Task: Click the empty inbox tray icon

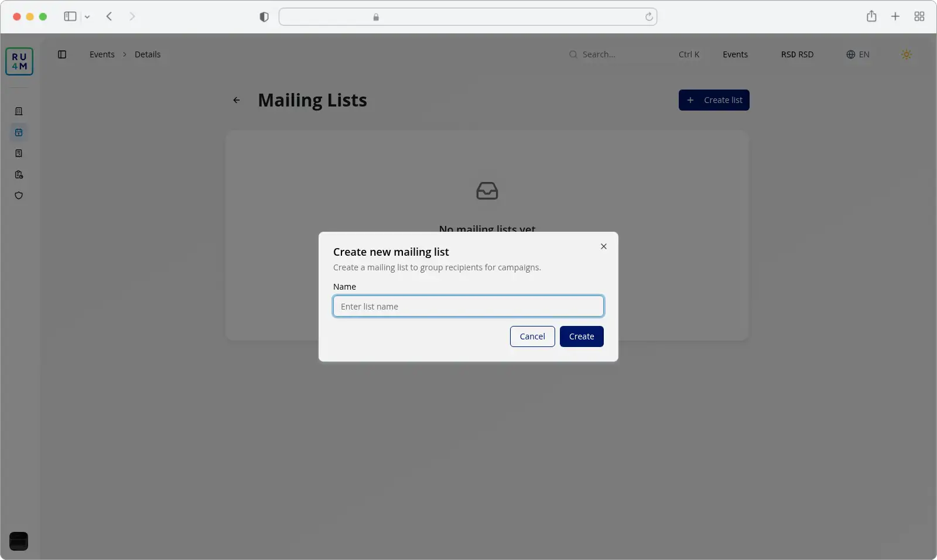Action: tap(487, 191)
